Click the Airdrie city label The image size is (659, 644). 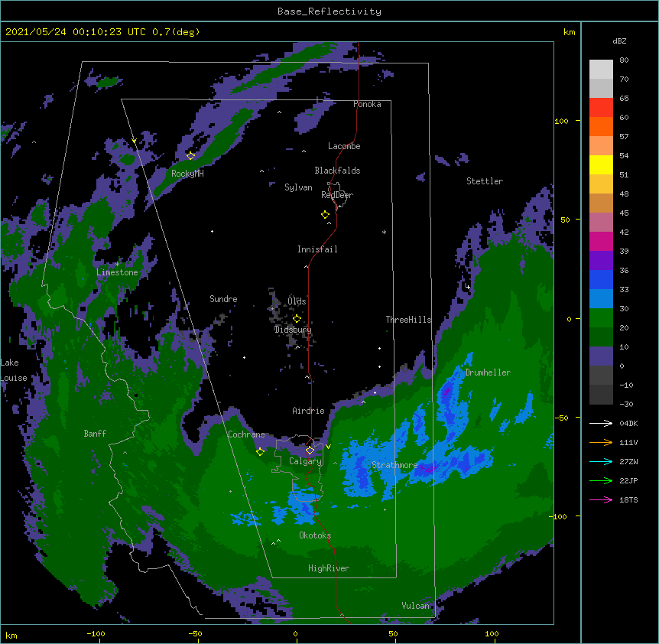309,411
